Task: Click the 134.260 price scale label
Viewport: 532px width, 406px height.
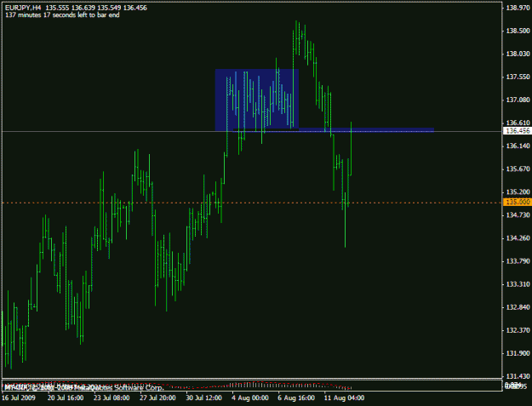Action: [x=518, y=238]
